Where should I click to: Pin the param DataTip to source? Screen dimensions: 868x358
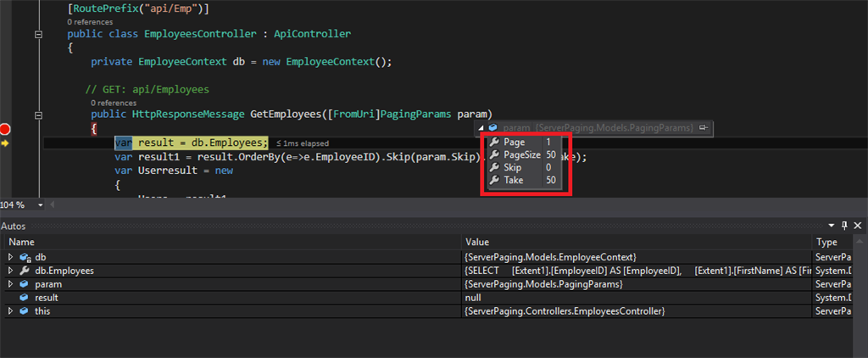703,127
